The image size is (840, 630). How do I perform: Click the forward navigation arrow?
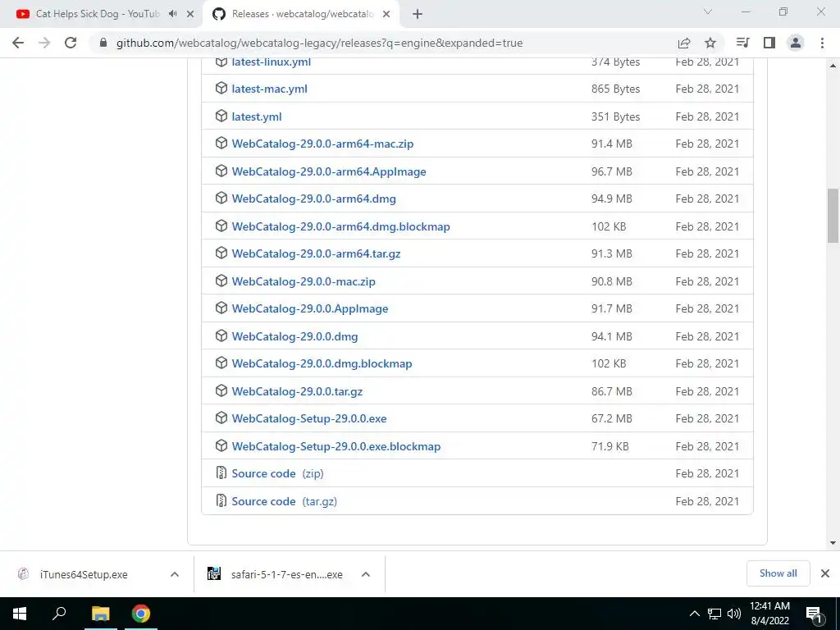[44, 43]
